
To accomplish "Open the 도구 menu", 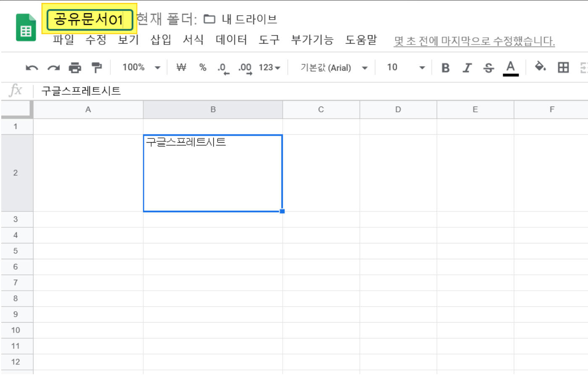I will 269,40.
